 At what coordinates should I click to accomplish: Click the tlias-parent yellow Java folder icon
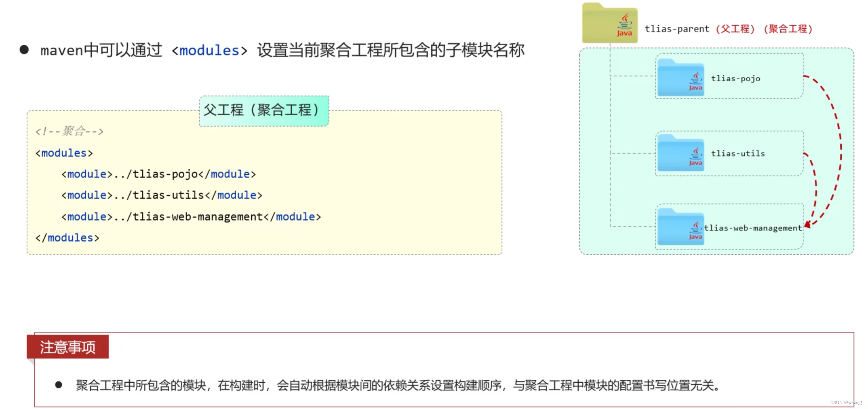pyautogui.click(x=609, y=23)
